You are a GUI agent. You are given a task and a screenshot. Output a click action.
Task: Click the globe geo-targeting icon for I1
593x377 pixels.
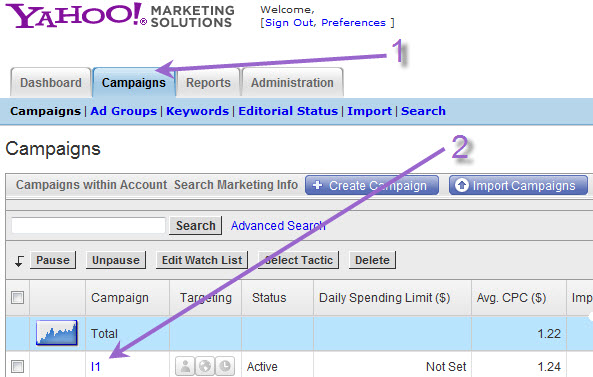click(205, 366)
